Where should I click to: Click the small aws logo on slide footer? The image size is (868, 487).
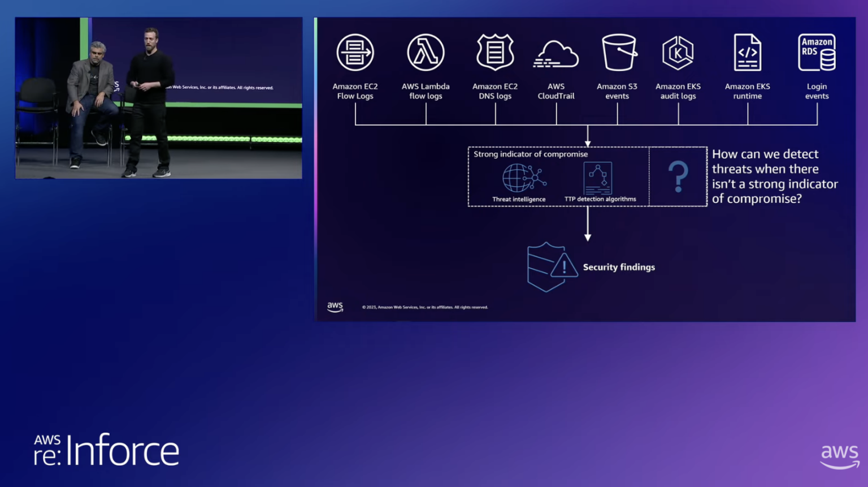335,307
